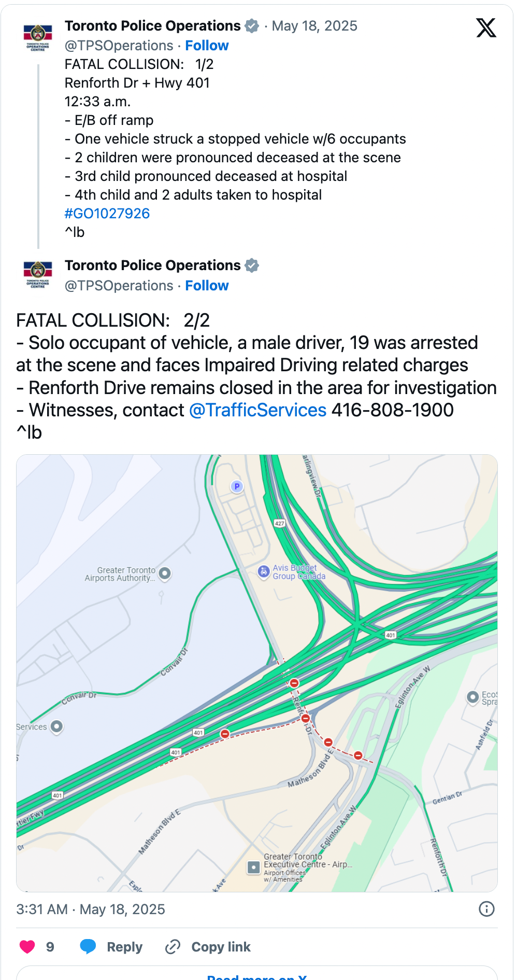The height and width of the screenshot is (980, 516).
Task: Click the copy link chain icon
Action: point(173,947)
